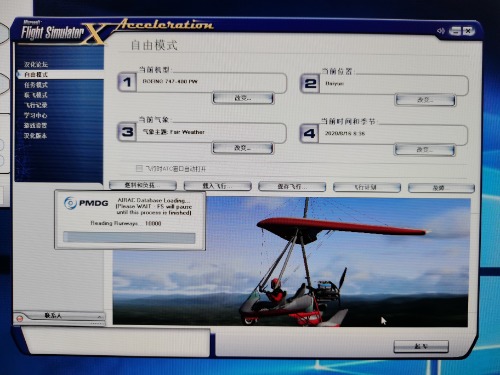The image size is (500, 375).
Task: Open 飞行记录 in the sidebar menu
Action: coord(36,105)
